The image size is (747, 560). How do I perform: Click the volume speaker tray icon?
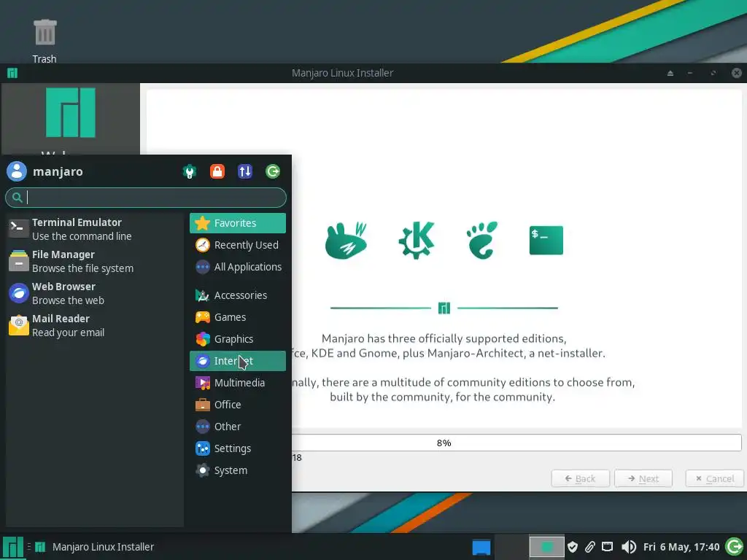tap(628, 547)
